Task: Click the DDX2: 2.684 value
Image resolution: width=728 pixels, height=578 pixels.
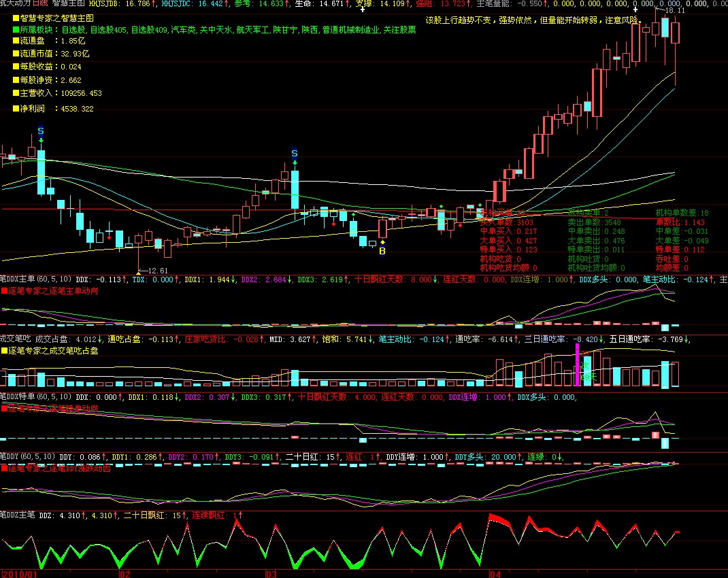Action: (x=267, y=279)
